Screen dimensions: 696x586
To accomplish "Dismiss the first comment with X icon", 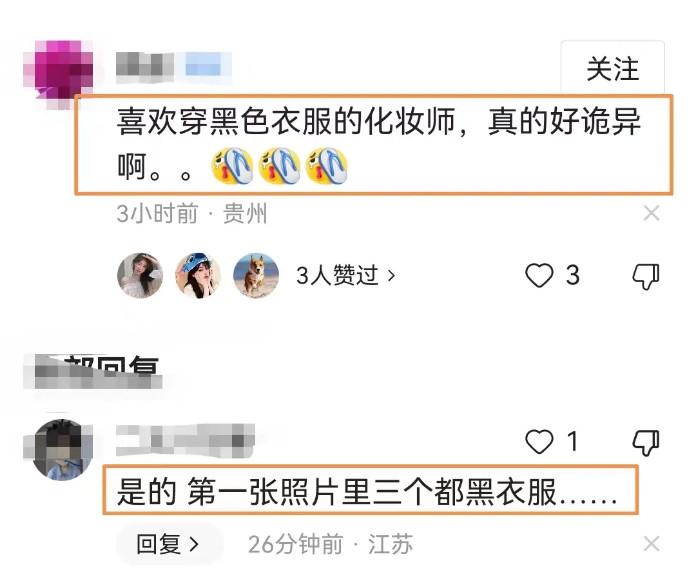I will coord(651,213).
